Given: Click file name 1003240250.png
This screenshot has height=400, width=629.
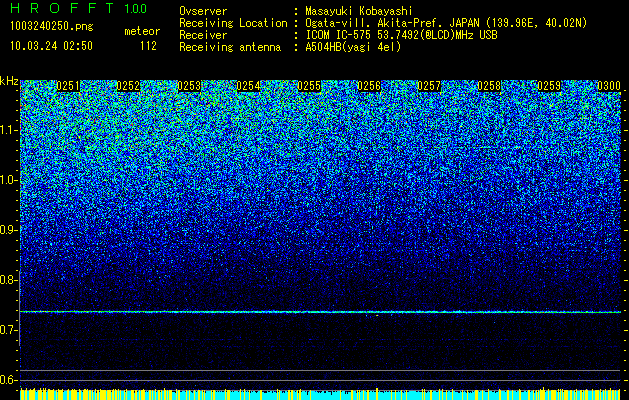Looking at the screenshot, I should 52,26.
